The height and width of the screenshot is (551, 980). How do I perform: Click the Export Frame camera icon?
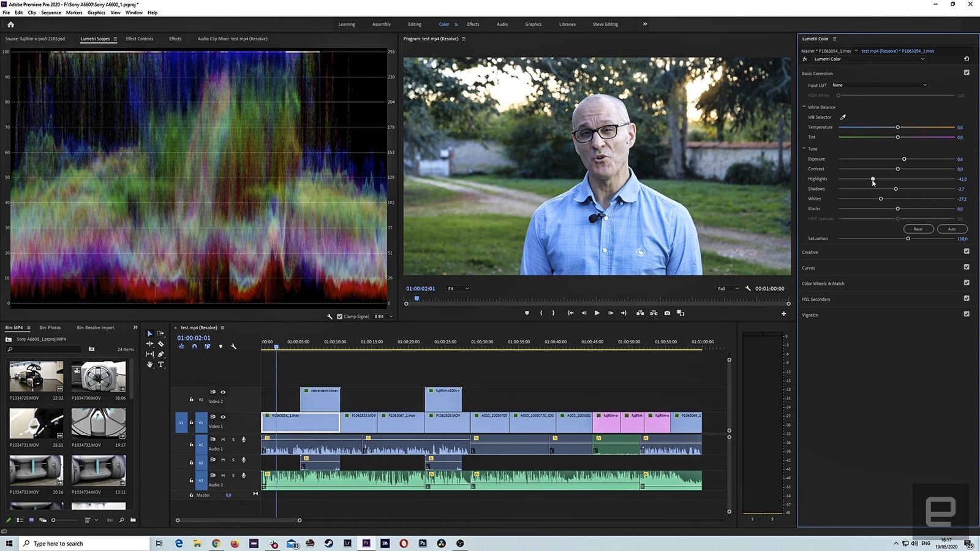coord(667,313)
